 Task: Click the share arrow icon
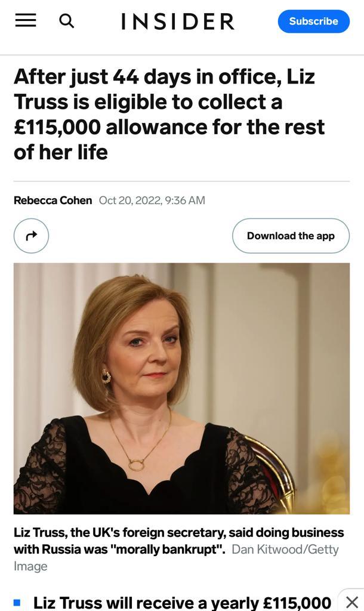click(x=31, y=236)
